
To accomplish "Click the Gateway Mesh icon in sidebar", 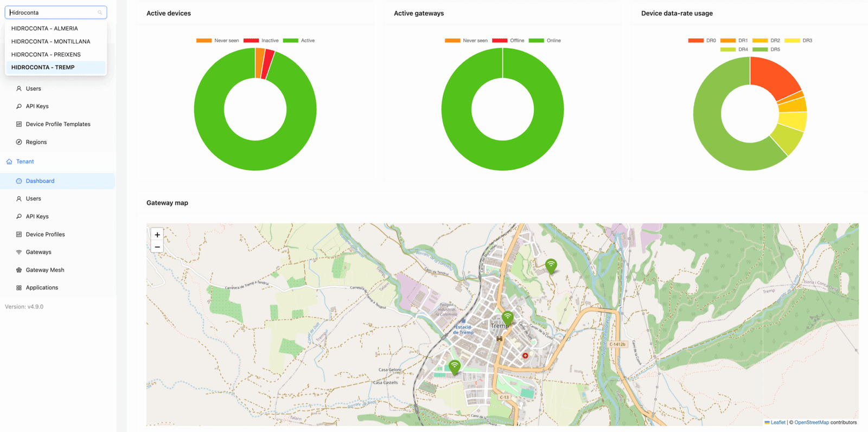I will (19, 270).
